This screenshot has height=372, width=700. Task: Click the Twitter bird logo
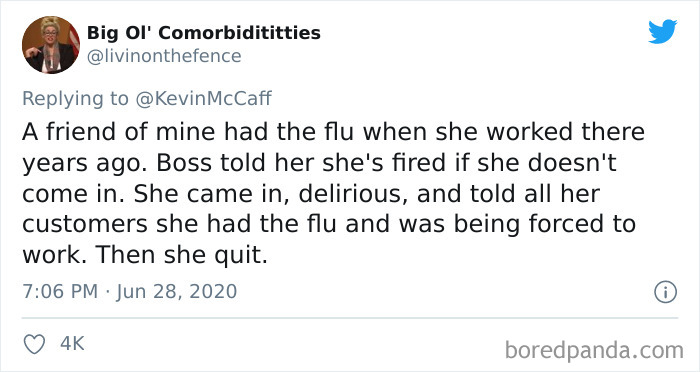coord(662,32)
